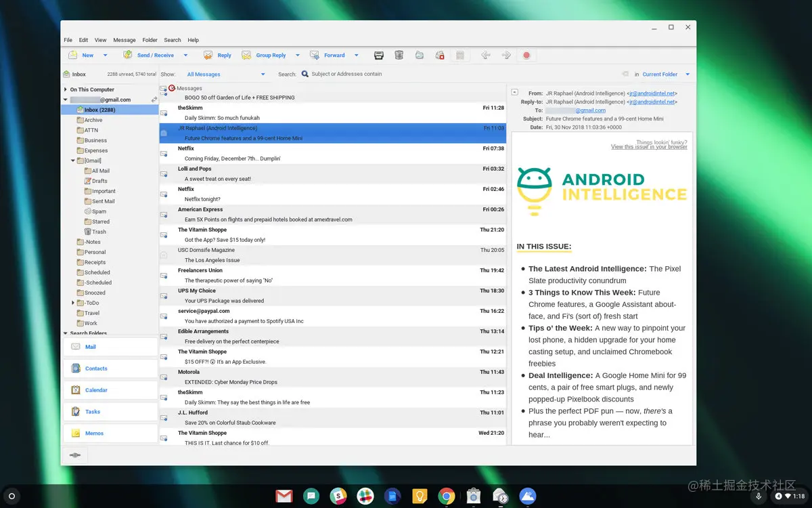Go to previous message arrow icon

485,56
